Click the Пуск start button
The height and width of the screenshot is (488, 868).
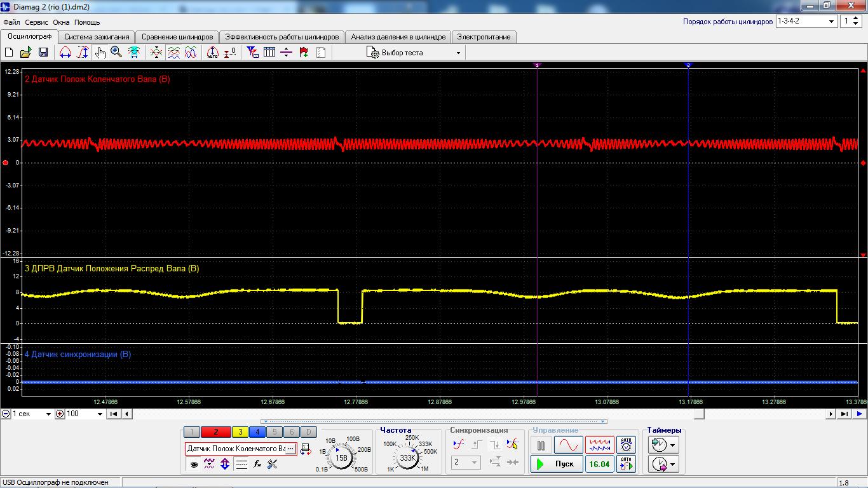(557, 464)
